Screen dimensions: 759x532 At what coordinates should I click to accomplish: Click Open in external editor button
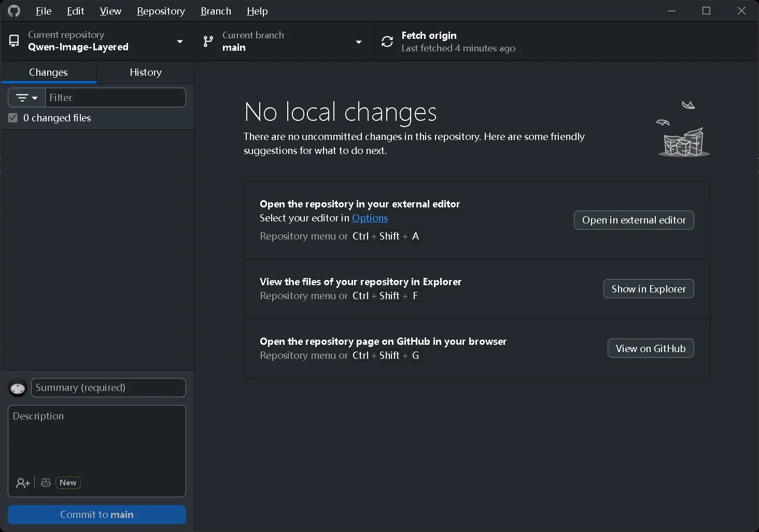click(634, 220)
